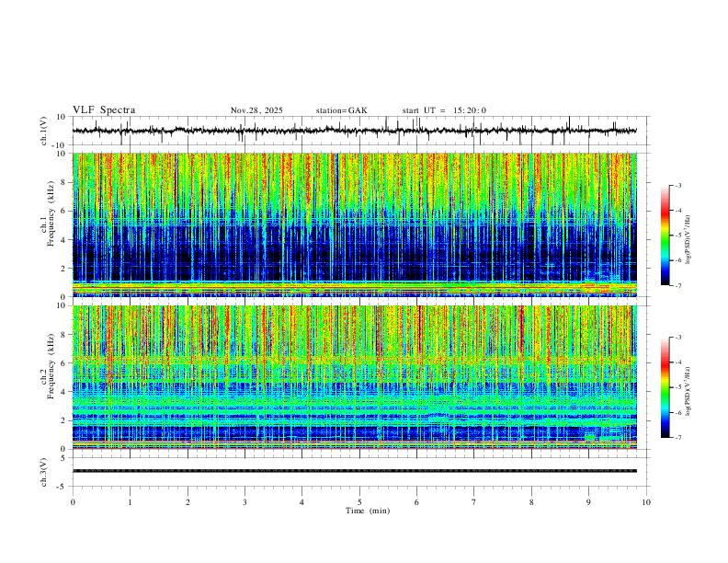Click the "8" kHz tick of ch.1 spectrogram
This screenshot has width=728, height=563.
64,182
